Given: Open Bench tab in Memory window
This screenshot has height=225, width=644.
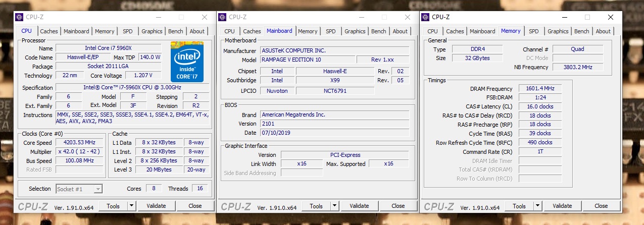Looking at the screenshot, I should tap(582, 31).
